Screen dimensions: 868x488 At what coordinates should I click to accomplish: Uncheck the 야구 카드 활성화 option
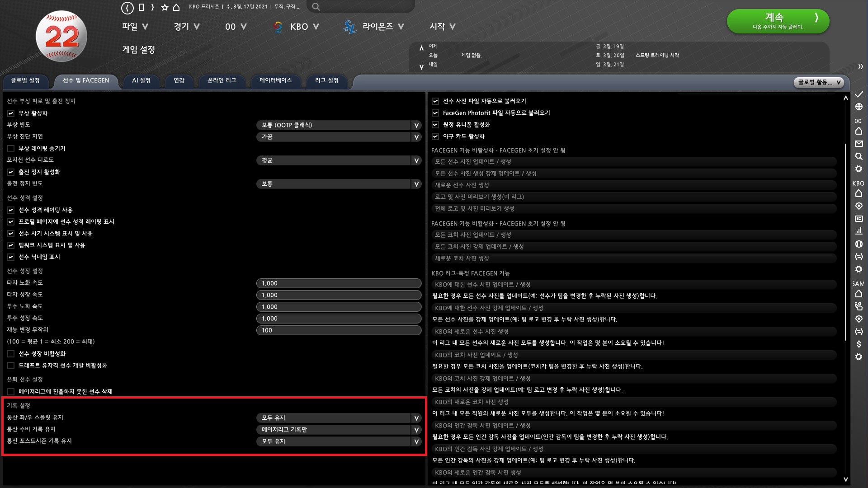435,136
